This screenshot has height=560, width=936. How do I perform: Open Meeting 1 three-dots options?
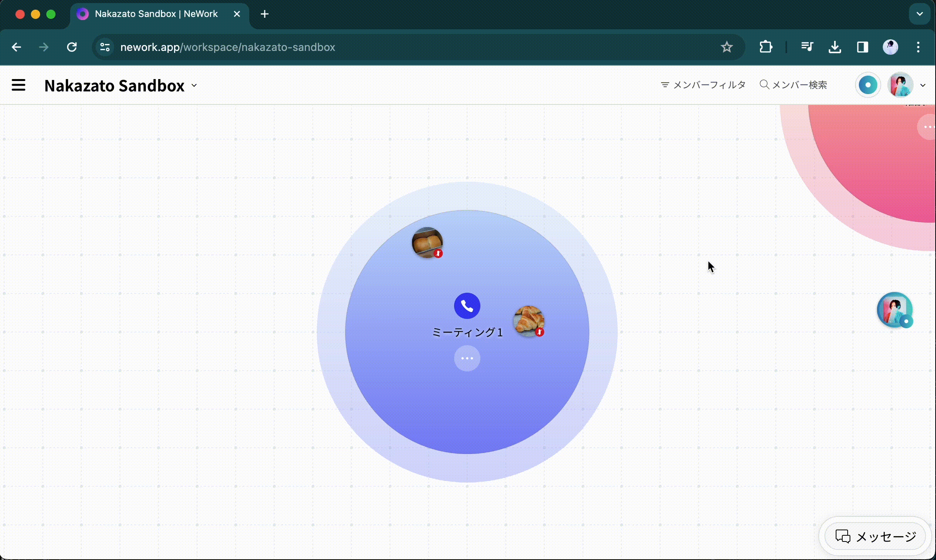pos(467,358)
